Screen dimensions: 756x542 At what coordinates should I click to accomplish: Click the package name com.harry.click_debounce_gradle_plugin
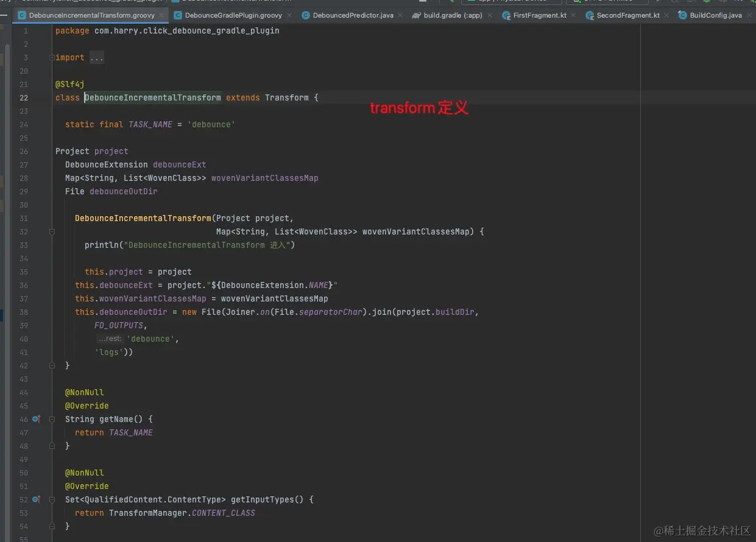point(187,30)
